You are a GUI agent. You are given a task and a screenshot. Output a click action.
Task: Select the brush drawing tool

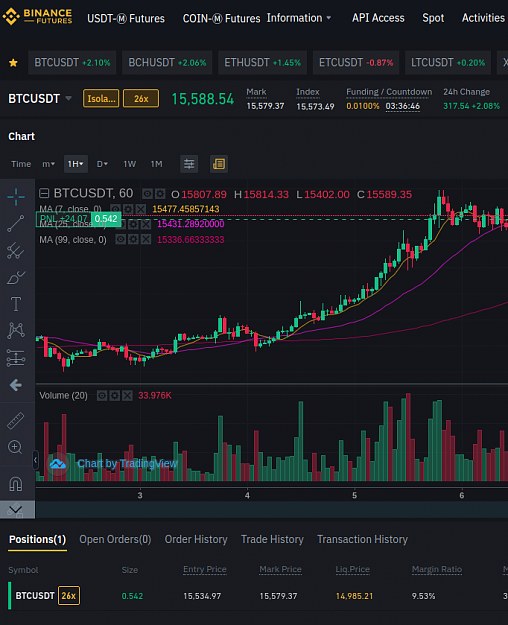pyautogui.click(x=16, y=277)
